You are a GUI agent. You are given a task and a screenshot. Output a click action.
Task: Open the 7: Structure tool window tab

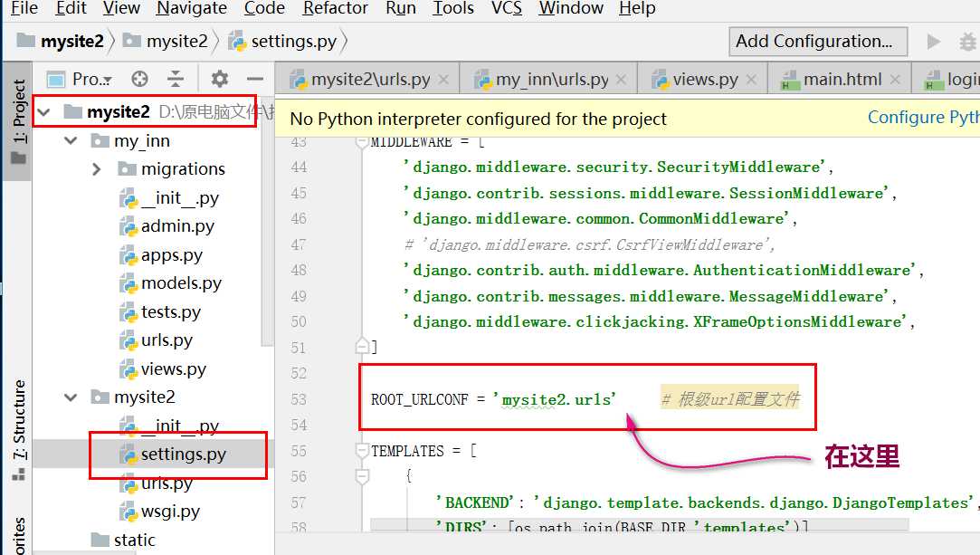[17, 430]
